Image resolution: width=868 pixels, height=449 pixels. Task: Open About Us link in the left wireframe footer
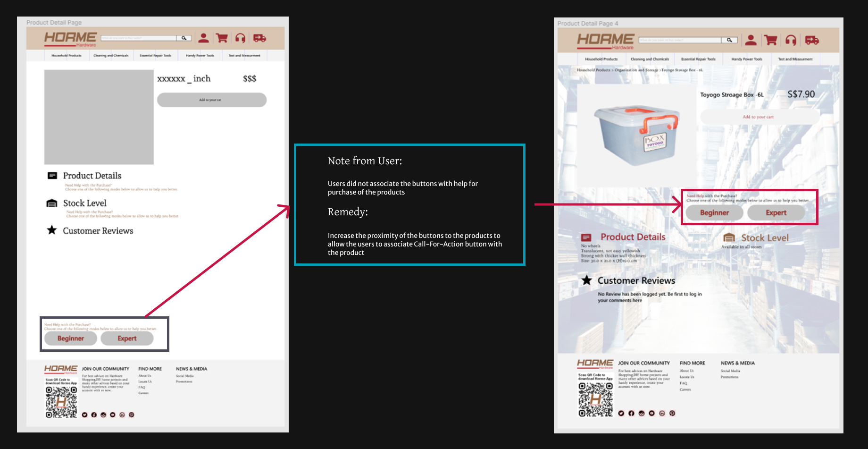pos(145,376)
